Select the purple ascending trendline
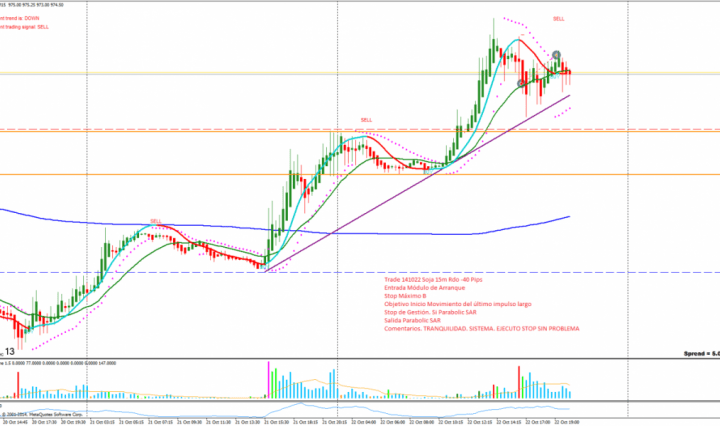Viewport: 720px width, 426px height. coord(400,189)
